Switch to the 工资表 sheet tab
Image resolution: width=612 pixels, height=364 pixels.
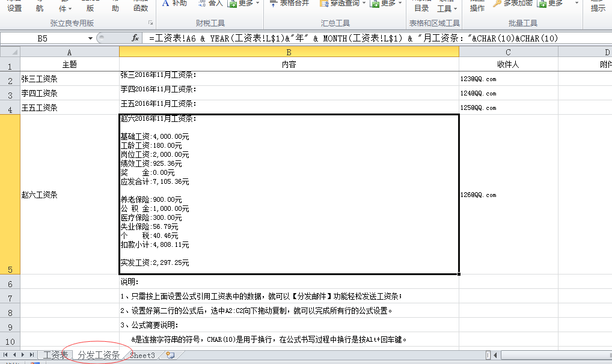point(55,356)
